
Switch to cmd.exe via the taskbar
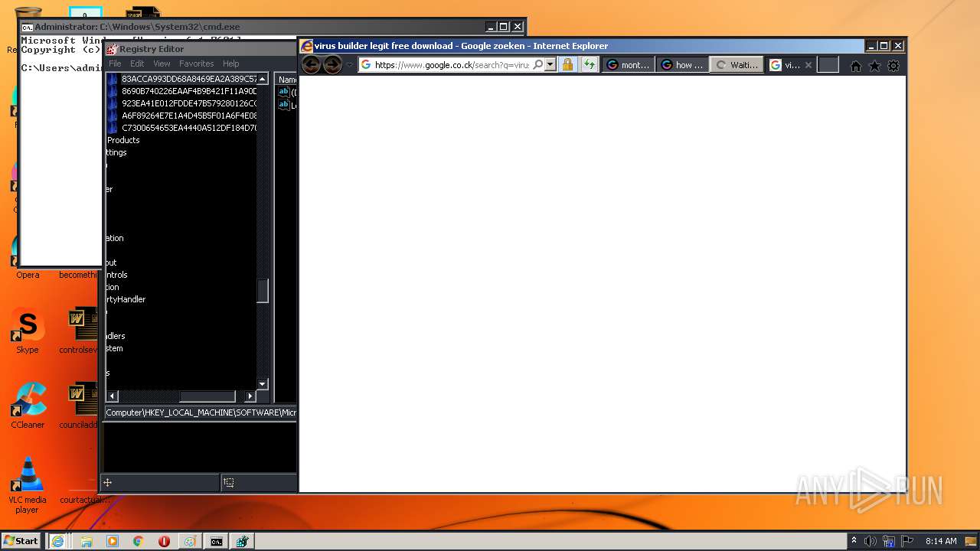[217, 541]
